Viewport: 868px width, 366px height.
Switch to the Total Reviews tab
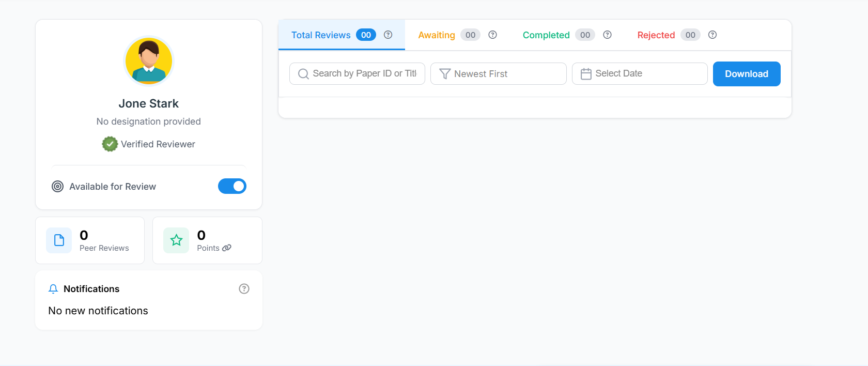click(x=342, y=35)
